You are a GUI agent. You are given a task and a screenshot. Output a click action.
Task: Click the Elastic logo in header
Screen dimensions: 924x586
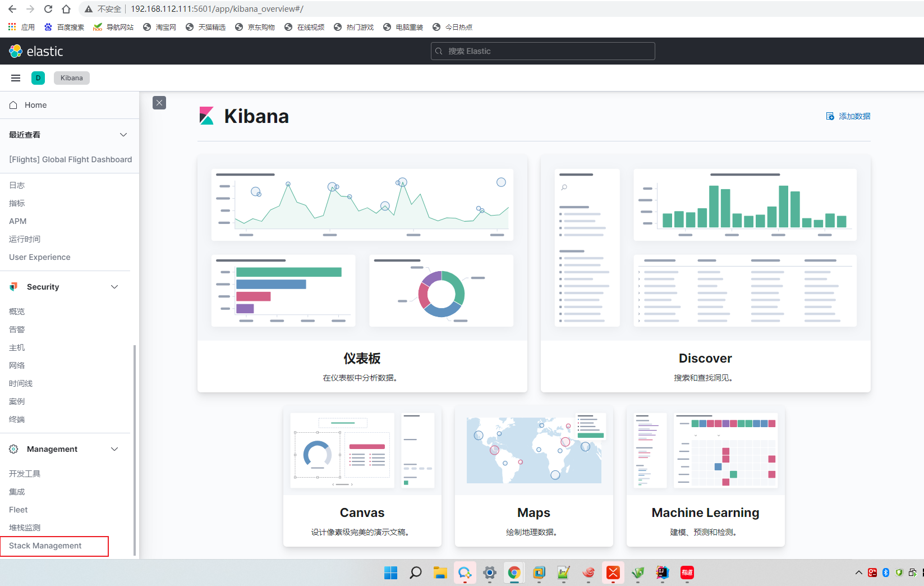click(x=36, y=51)
